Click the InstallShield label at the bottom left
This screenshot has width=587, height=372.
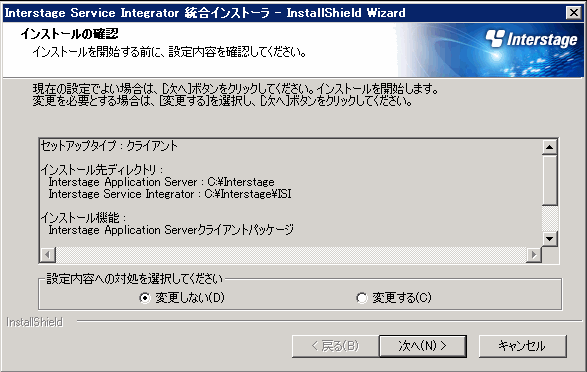click(x=34, y=322)
